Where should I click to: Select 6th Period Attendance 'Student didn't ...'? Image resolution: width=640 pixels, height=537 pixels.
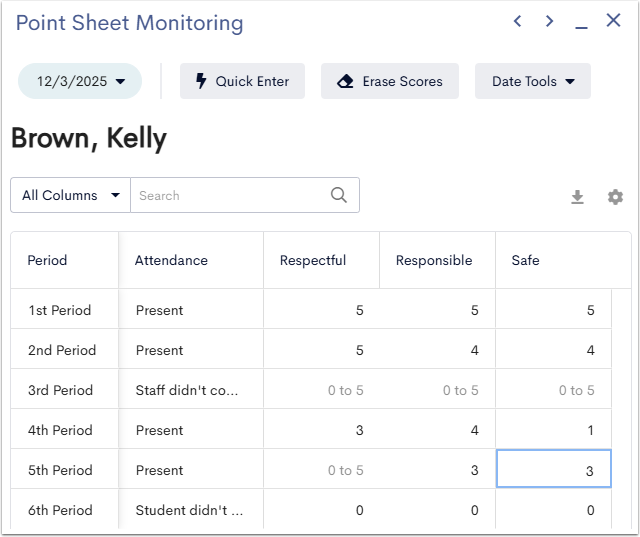pos(191,510)
